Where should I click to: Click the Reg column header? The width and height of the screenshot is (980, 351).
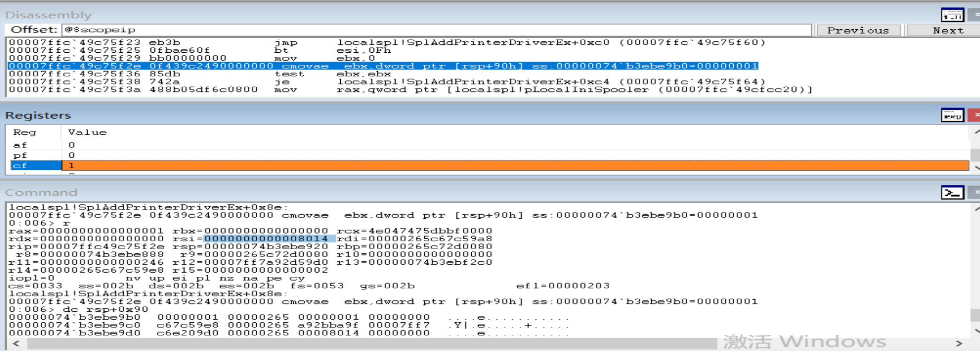click(25, 133)
